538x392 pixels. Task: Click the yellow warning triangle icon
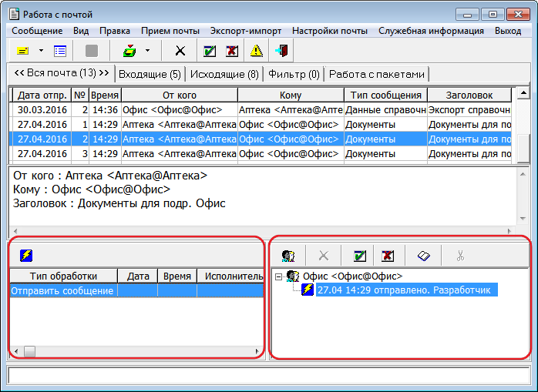point(257,51)
